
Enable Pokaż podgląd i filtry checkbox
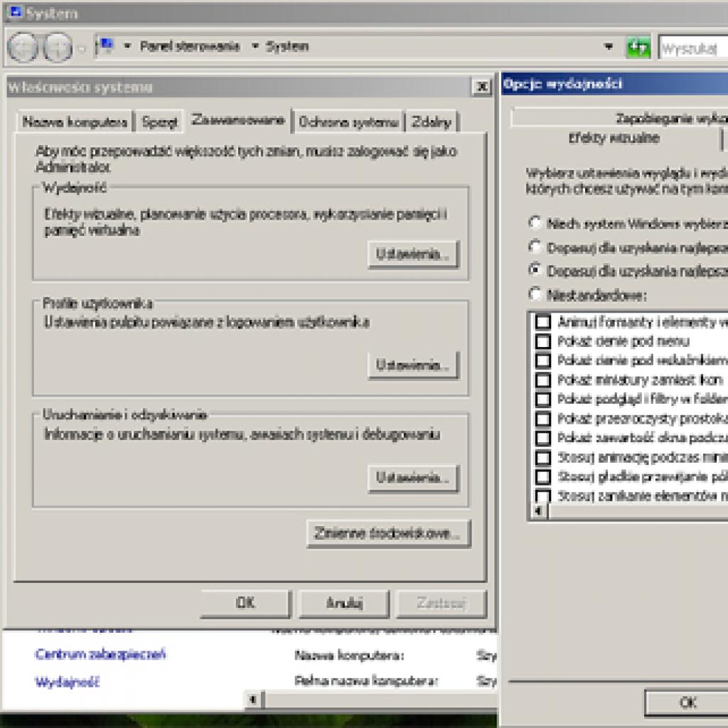coord(542,400)
